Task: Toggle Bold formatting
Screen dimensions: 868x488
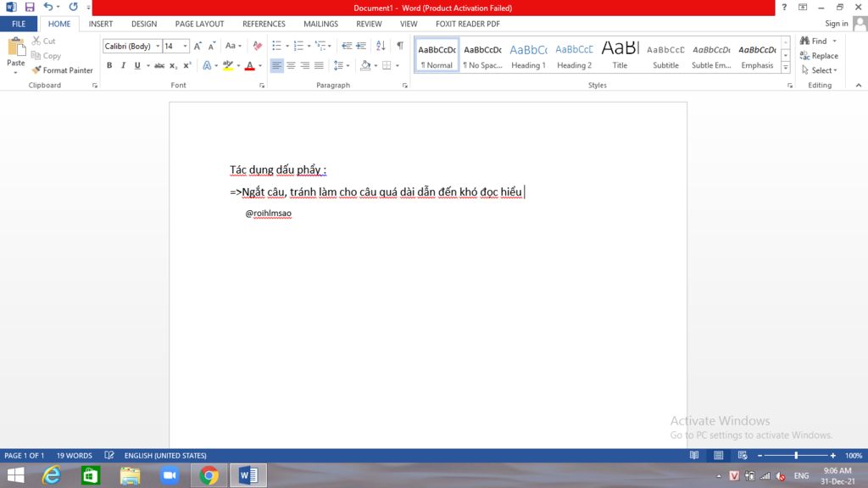Action: point(109,65)
